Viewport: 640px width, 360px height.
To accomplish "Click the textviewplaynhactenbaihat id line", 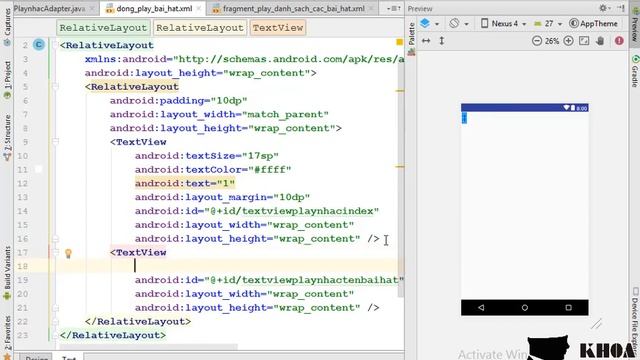I will click(269, 280).
